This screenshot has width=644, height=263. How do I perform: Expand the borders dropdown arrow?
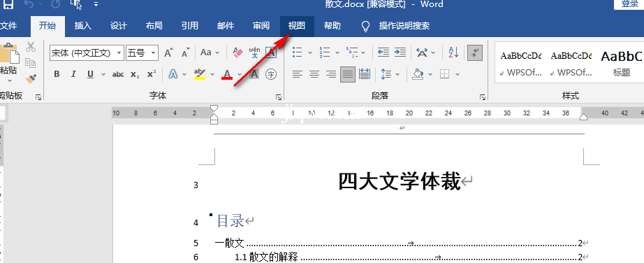tap(458, 75)
